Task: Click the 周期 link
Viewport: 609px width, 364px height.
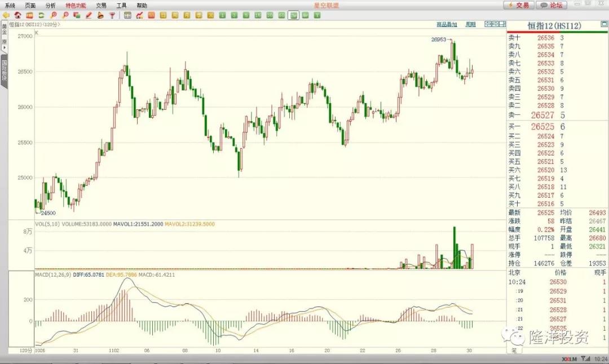Action: pos(471,24)
